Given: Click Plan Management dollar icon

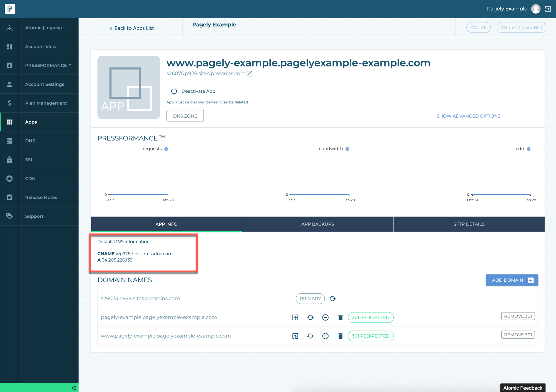Looking at the screenshot, I should (x=9, y=103).
